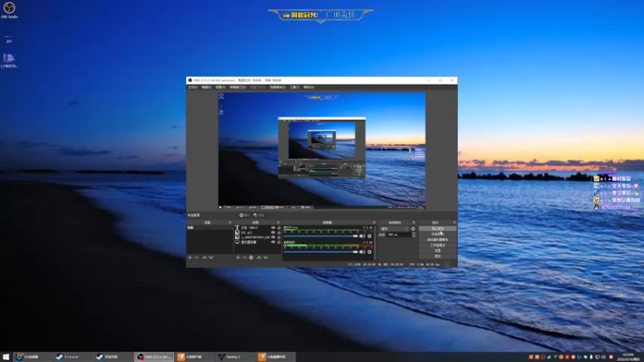Open the 文件(F) menu
Viewport: 644px width, 362px height.
tap(192, 87)
